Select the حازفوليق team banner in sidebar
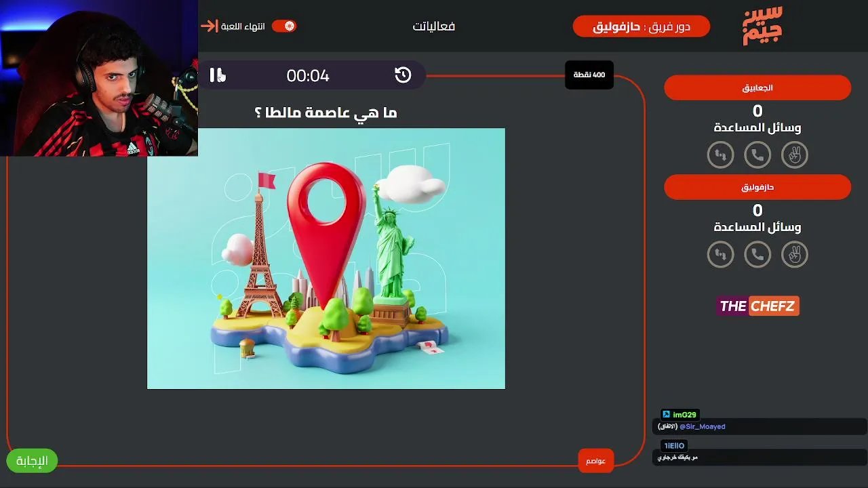868x488 pixels. [757, 187]
